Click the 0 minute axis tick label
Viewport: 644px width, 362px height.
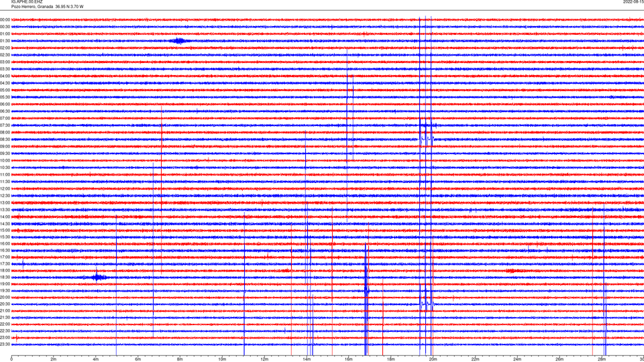11,359
